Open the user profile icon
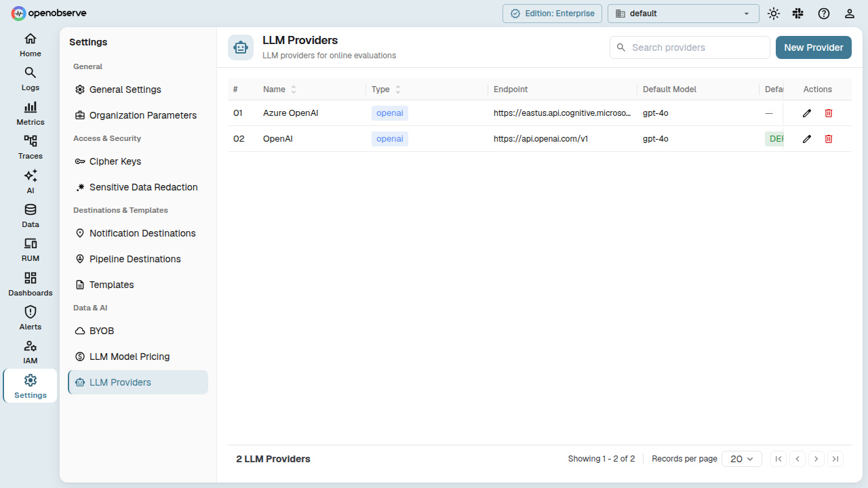The width and height of the screenshot is (868, 488). click(x=849, y=14)
